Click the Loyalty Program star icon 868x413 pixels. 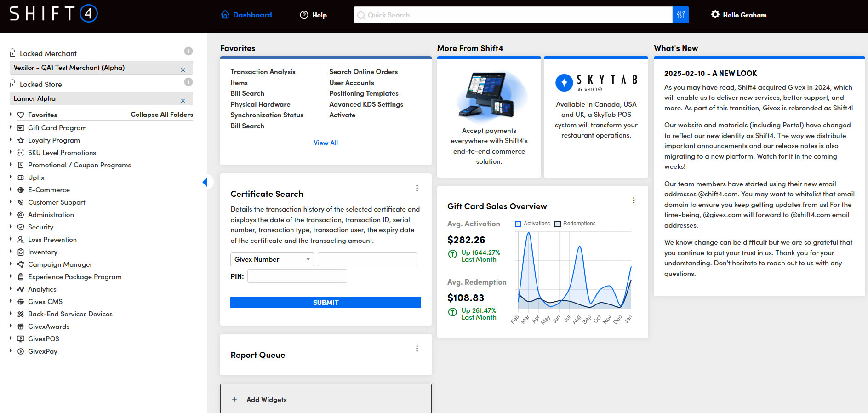coord(21,140)
